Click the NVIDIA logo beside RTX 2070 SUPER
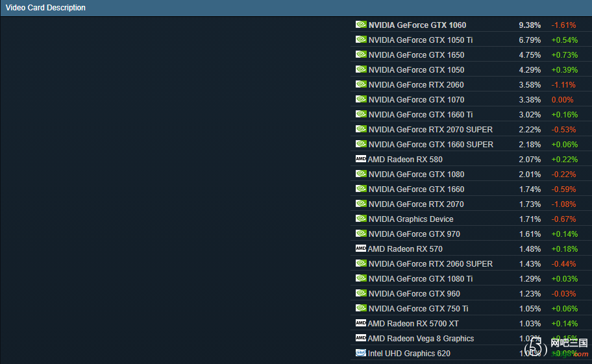 click(x=361, y=129)
